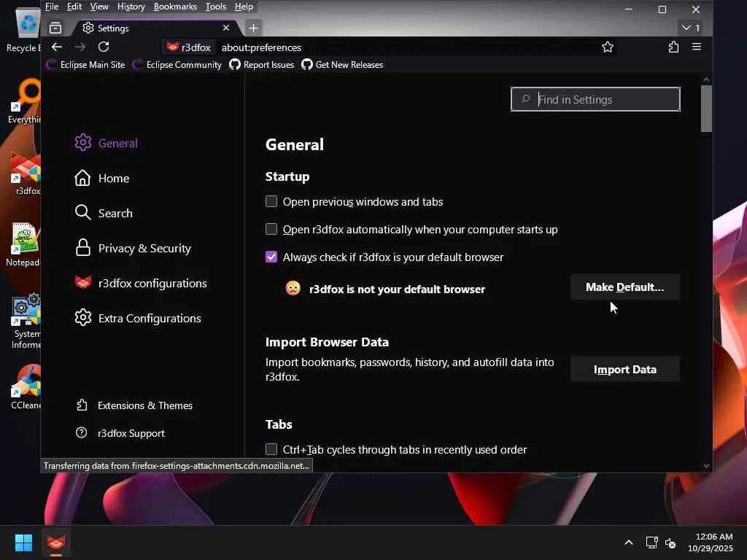Select the Notepad++ desktop shortcut
The image size is (747, 560).
(24, 244)
